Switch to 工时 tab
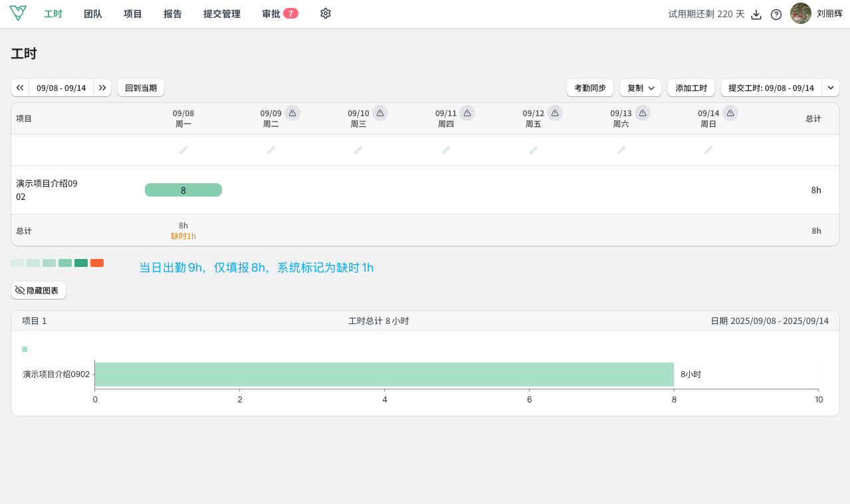 [53, 13]
